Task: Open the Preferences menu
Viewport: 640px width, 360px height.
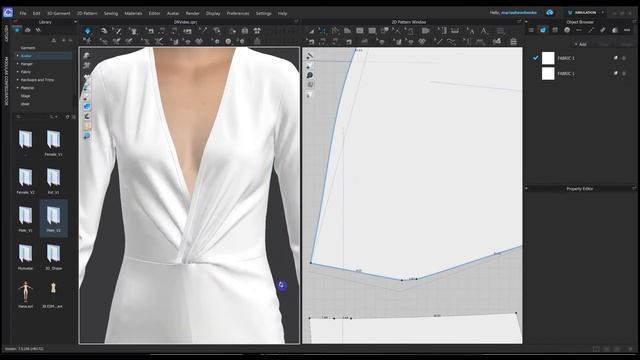Action: click(x=238, y=13)
